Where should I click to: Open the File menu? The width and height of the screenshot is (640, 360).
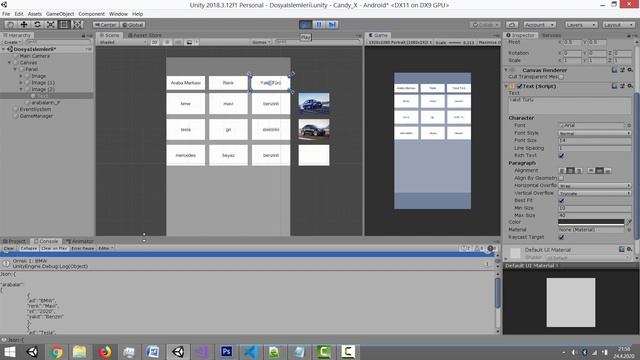click(6, 14)
